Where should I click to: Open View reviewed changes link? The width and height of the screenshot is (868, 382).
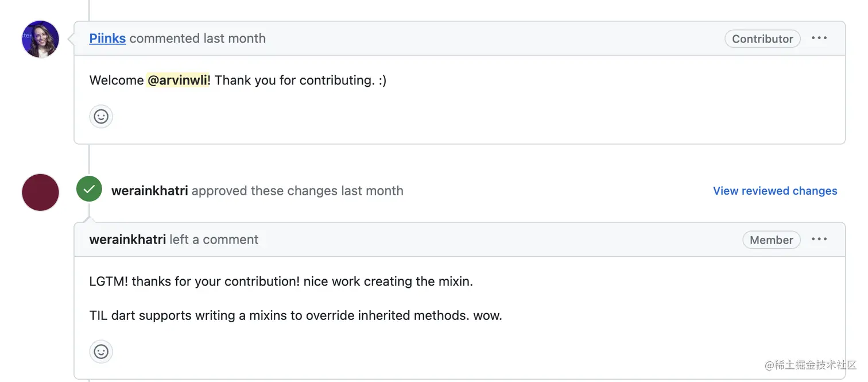pos(774,191)
